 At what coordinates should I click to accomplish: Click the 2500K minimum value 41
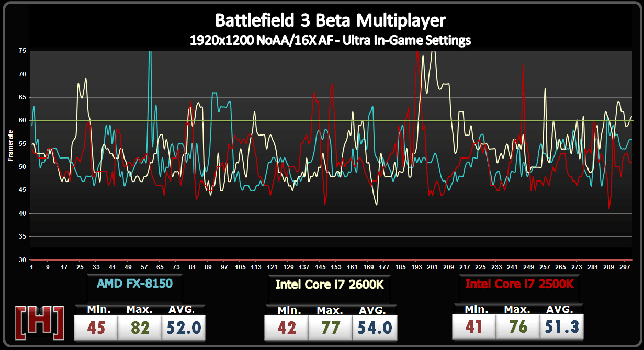coord(472,326)
